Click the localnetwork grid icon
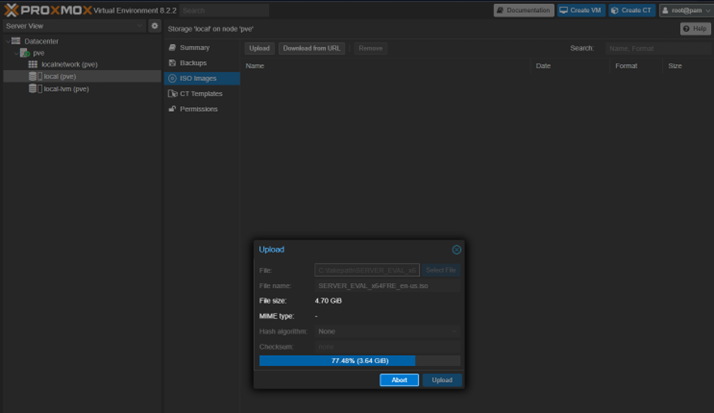Screen dimensions: 714x413 coord(33,64)
